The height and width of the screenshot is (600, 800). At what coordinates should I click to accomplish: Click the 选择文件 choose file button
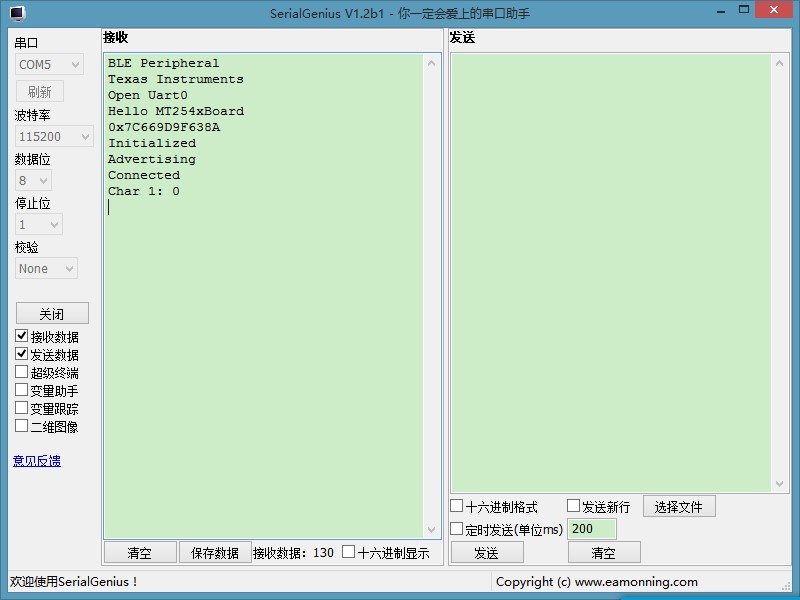(679, 507)
